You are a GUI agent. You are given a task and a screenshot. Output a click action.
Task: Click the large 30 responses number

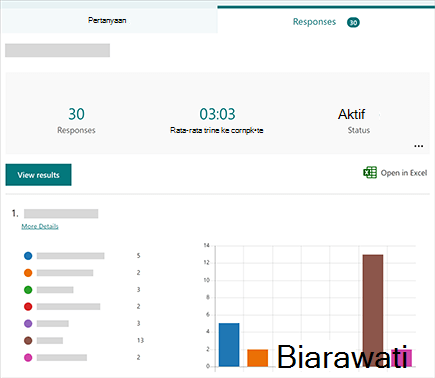[76, 114]
